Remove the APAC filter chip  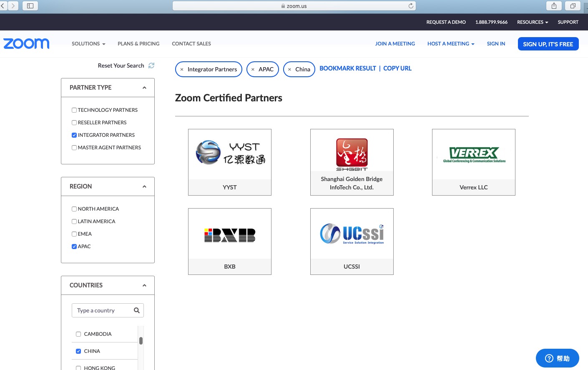coord(253,69)
